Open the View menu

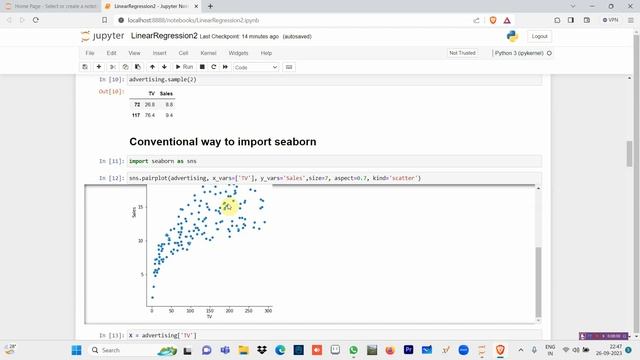click(134, 53)
